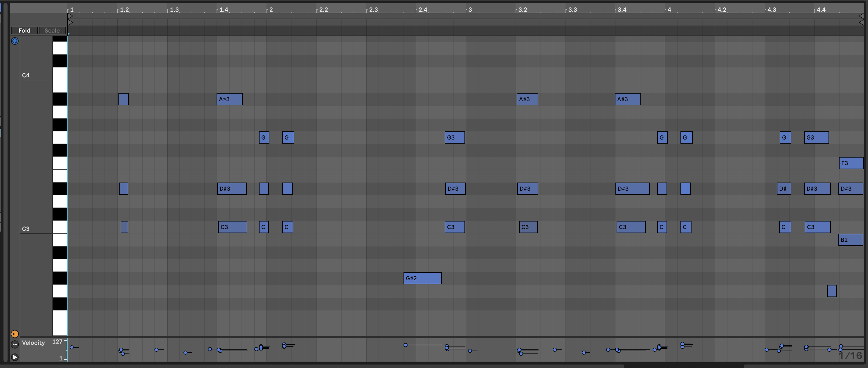Click bar 3.4 in the beat ruler

(622, 9)
